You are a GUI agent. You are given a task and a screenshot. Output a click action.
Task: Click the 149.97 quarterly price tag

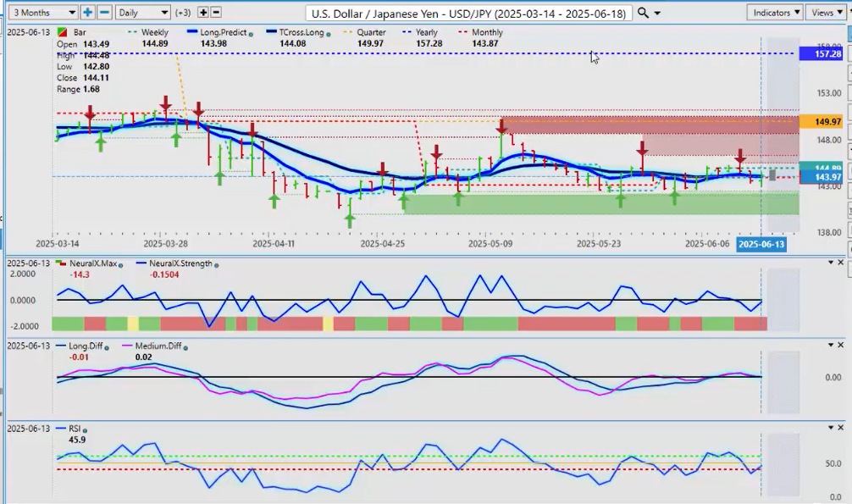(821, 122)
